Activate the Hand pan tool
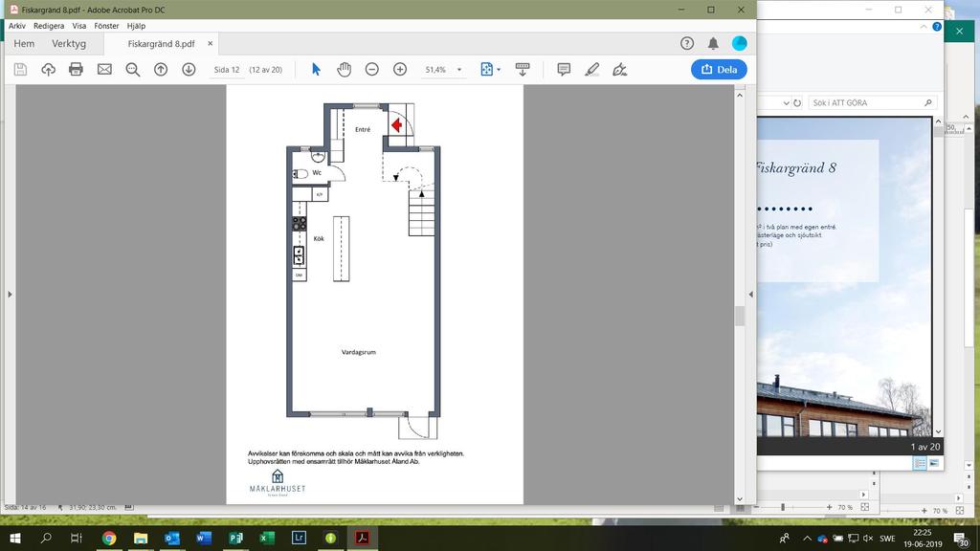Image resolution: width=980 pixels, height=551 pixels. (344, 69)
